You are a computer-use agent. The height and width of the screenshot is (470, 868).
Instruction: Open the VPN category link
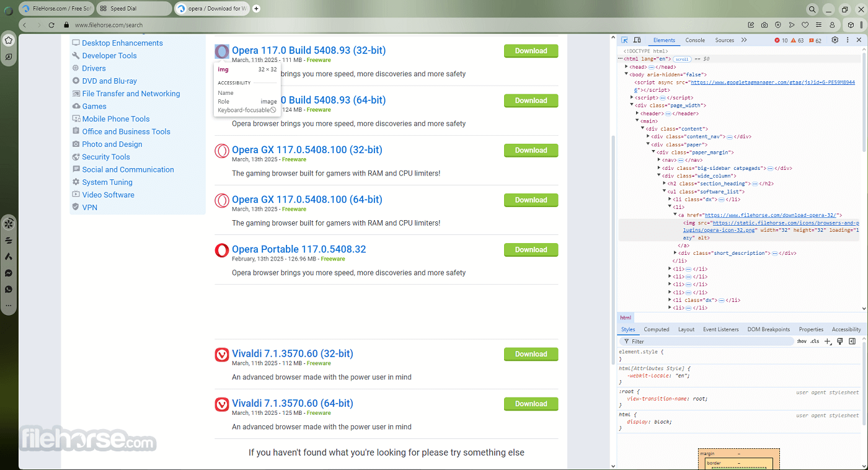click(90, 208)
